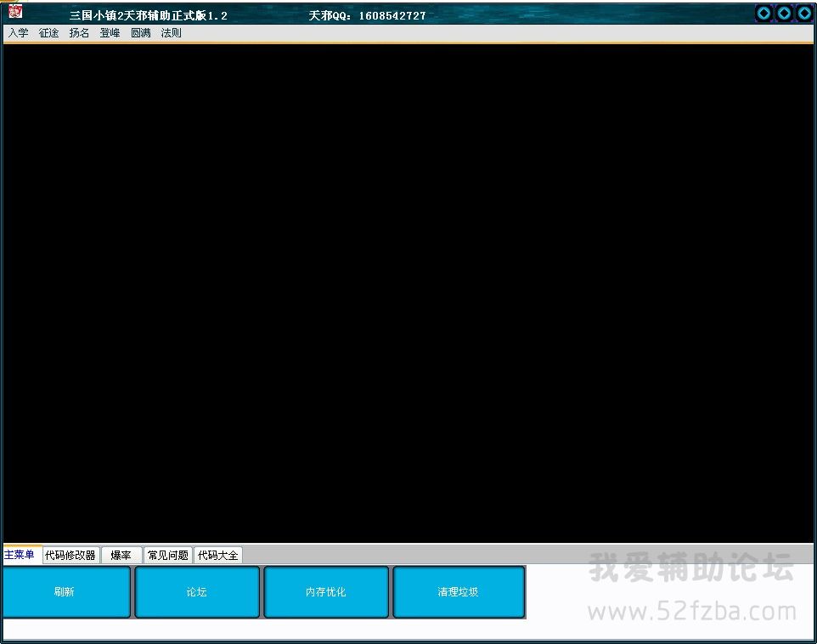The height and width of the screenshot is (644, 817).
Task: Open the 圆满 menu
Action: click(141, 33)
